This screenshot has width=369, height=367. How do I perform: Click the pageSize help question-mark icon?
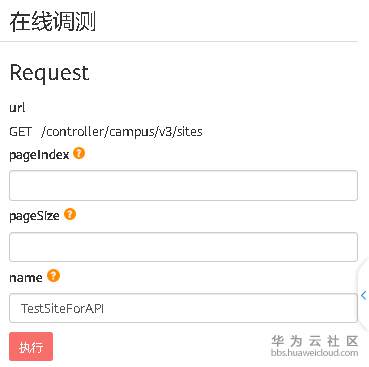[70, 214]
